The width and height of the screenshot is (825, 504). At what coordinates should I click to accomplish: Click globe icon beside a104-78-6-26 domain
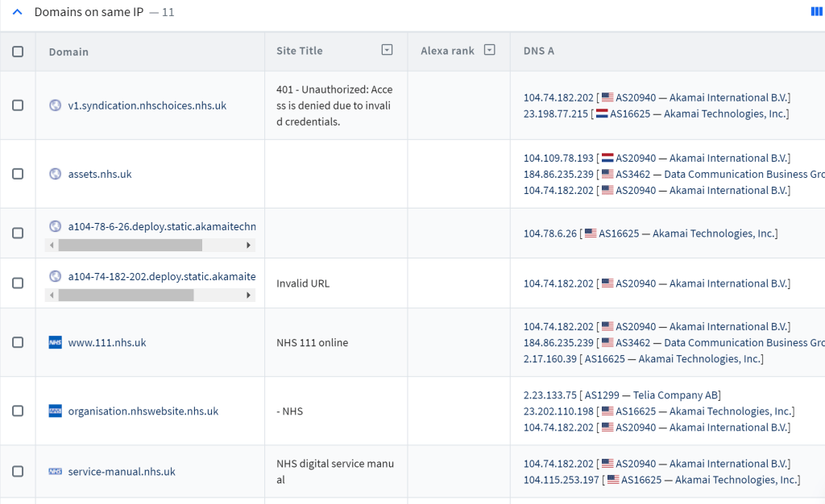pyautogui.click(x=55, y=226)
